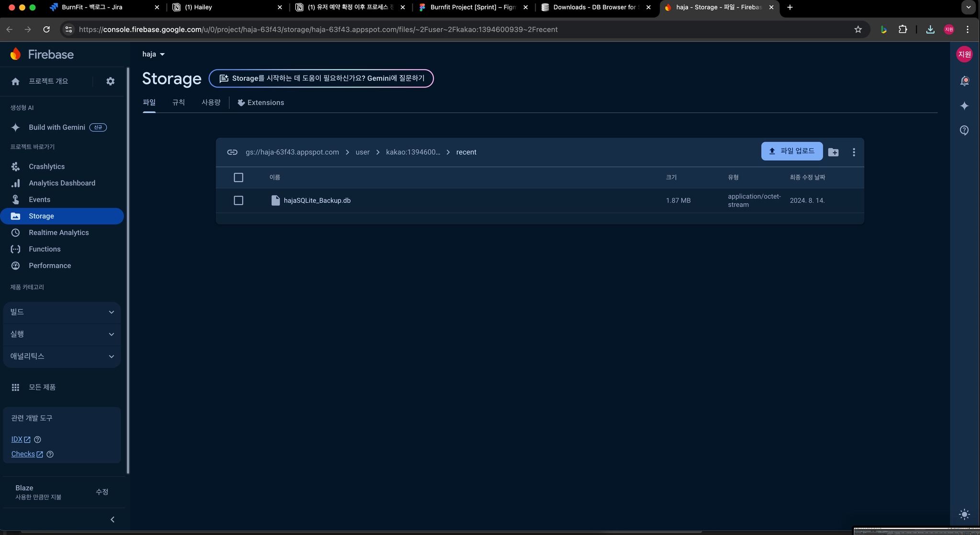Expand the 빌드 product category

pyautogui.click(x=62, y=312)
